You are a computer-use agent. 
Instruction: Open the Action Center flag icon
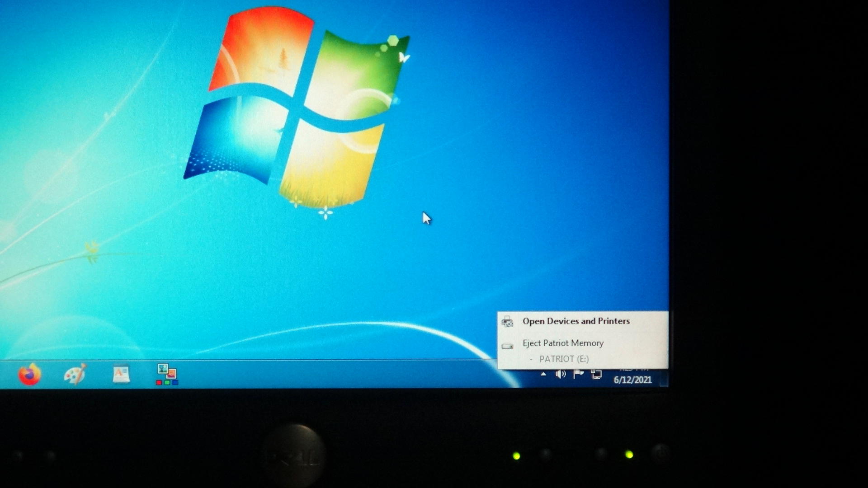point(578,374)
